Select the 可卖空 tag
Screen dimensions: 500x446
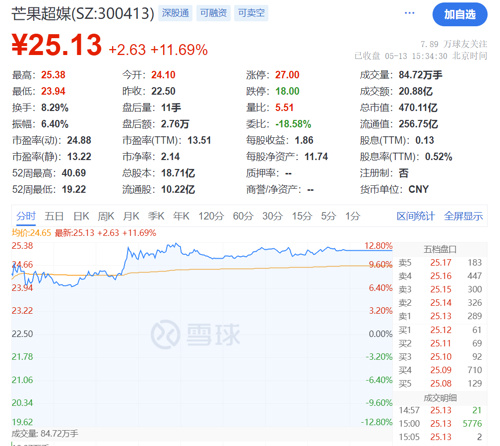[x=251, y=13]
